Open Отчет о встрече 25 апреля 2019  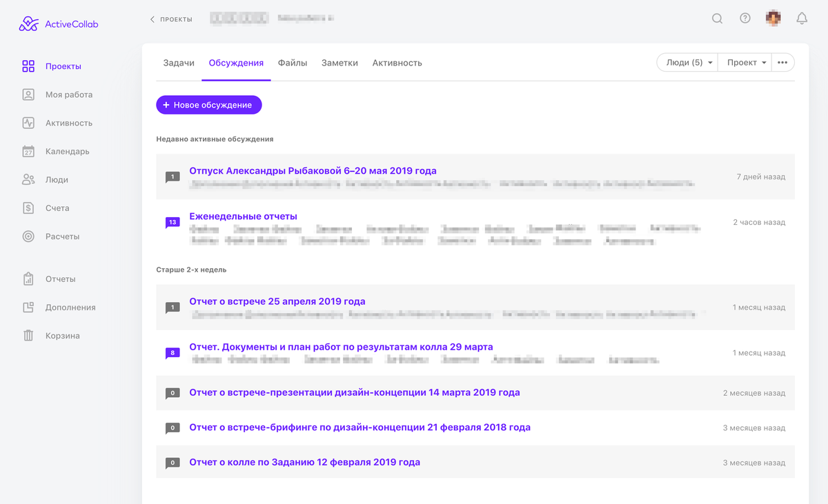click(x=277, y=301)
